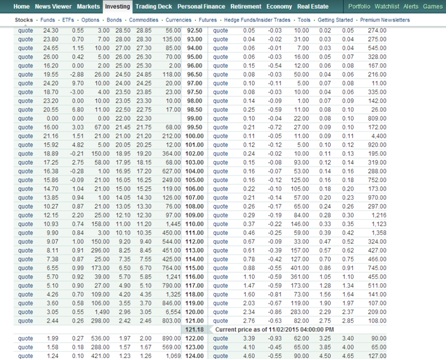This screenshot has width=448, height=360.
Task: Open the Watchlist link
Action: click(387, 6)
